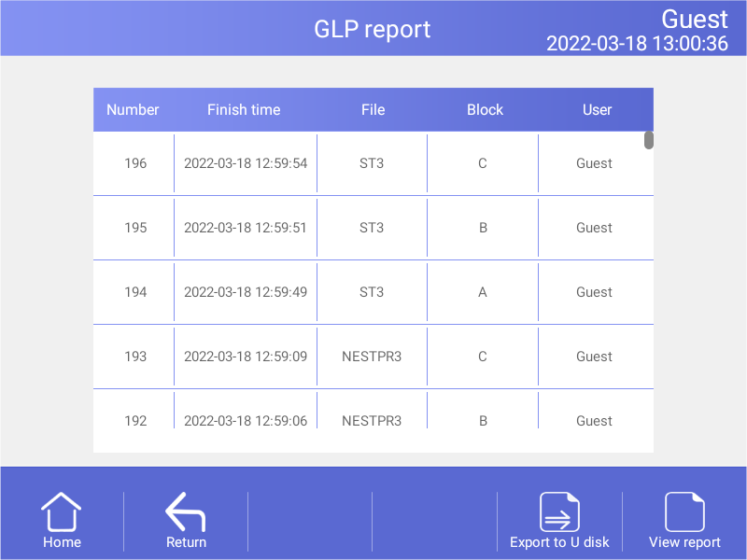Click the Guest account name in header
This screenshot has width=747, height=560.
[x=695, y=19]
